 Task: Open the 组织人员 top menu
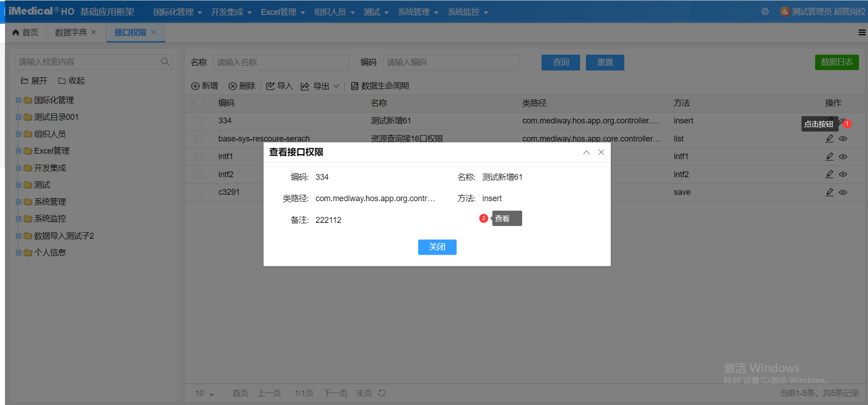click(x=334, y=12)
